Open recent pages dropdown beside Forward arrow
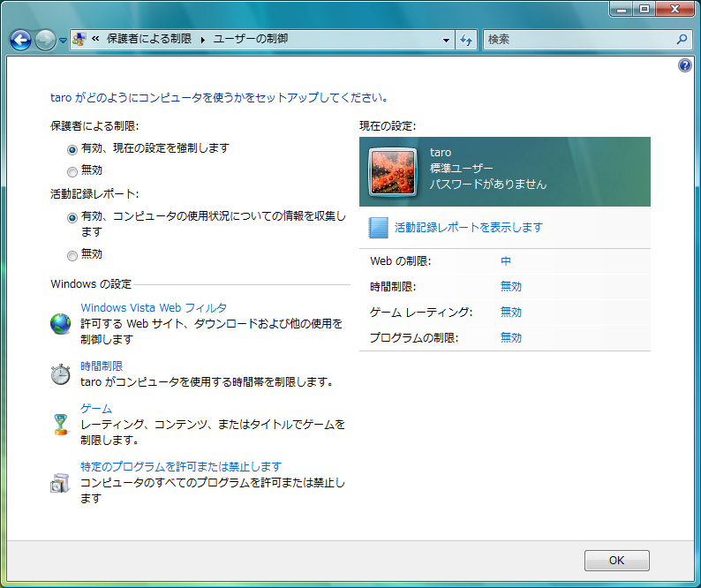Screen dimensions: 701x588 63,41
